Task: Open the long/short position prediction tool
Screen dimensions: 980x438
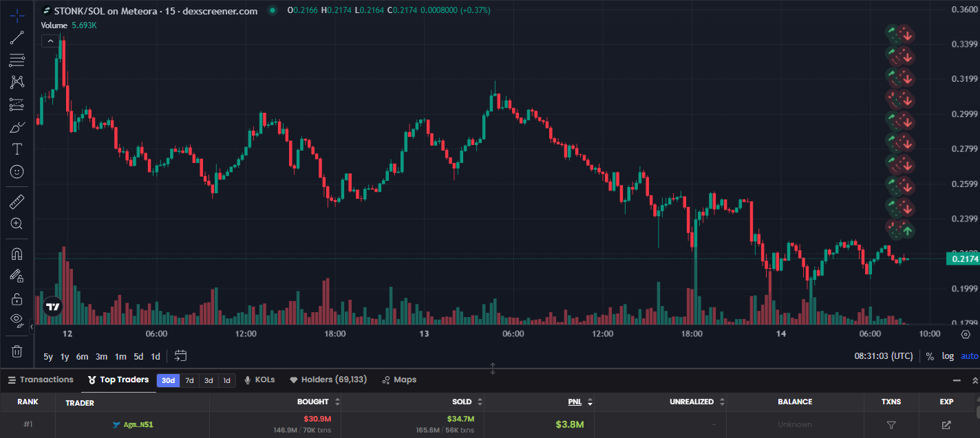Action: coord(17,105)
